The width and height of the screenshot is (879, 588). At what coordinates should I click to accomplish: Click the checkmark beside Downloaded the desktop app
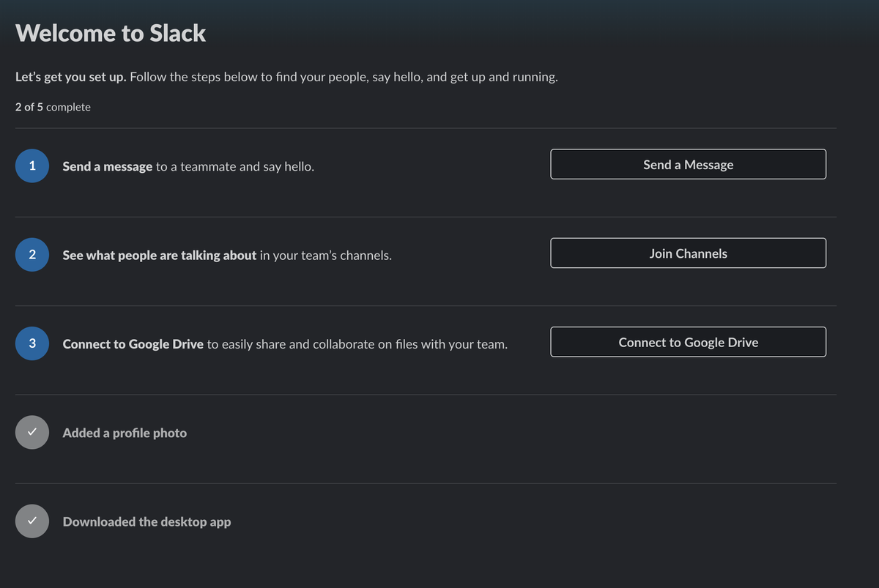pos(32,521)
